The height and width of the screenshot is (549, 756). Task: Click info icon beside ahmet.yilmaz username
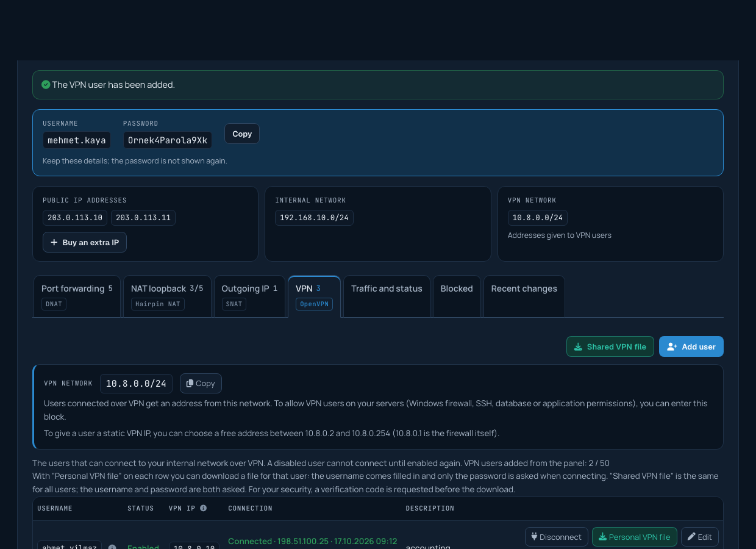[x=112, y=547]
